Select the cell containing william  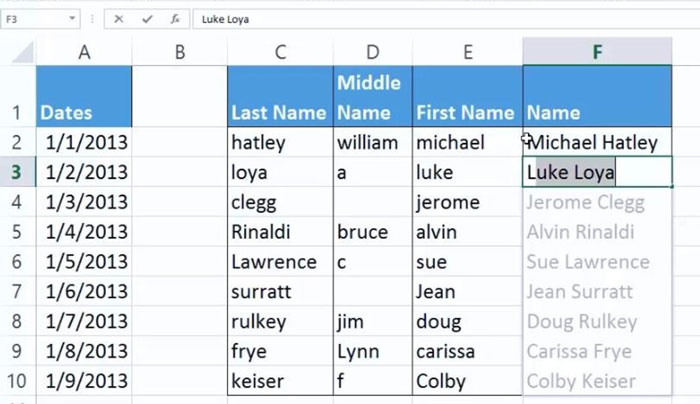(373, 142)
